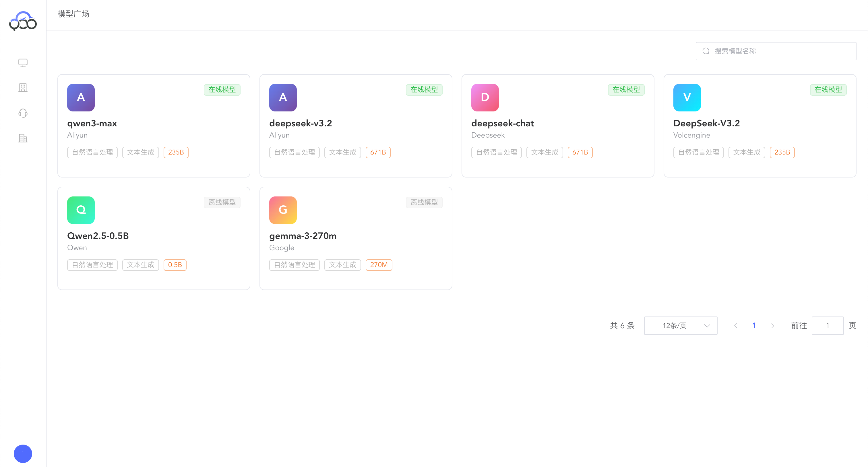Open the office building icon at sidebar bottom
This screenshot has height=467, width=868.
pyautogui.click(x=23, y=138)
